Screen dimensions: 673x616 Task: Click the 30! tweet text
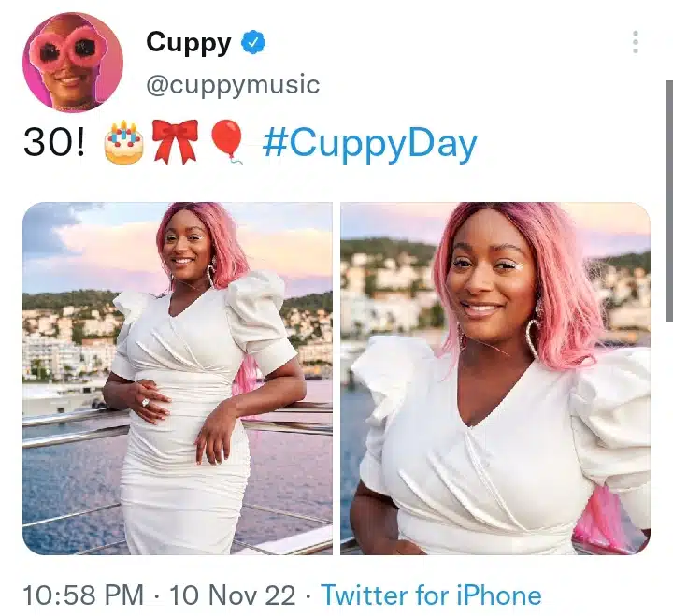pos(54,143)
